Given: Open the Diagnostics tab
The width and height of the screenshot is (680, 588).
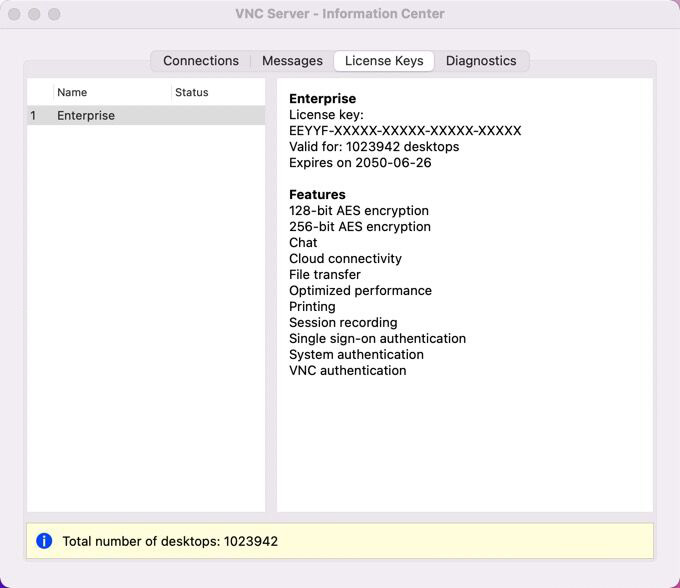Looking at the screenshot, I should [x=481, y=61].
